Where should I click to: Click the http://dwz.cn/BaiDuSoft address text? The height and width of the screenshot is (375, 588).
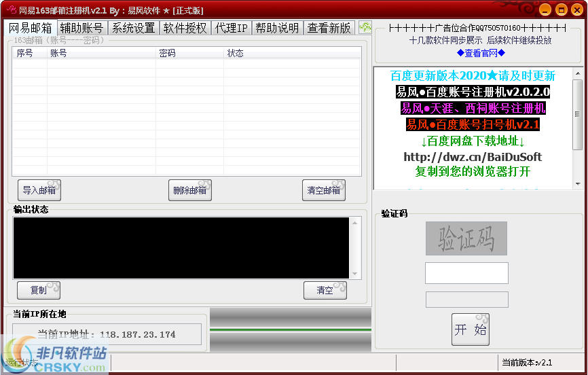point(473,156)
